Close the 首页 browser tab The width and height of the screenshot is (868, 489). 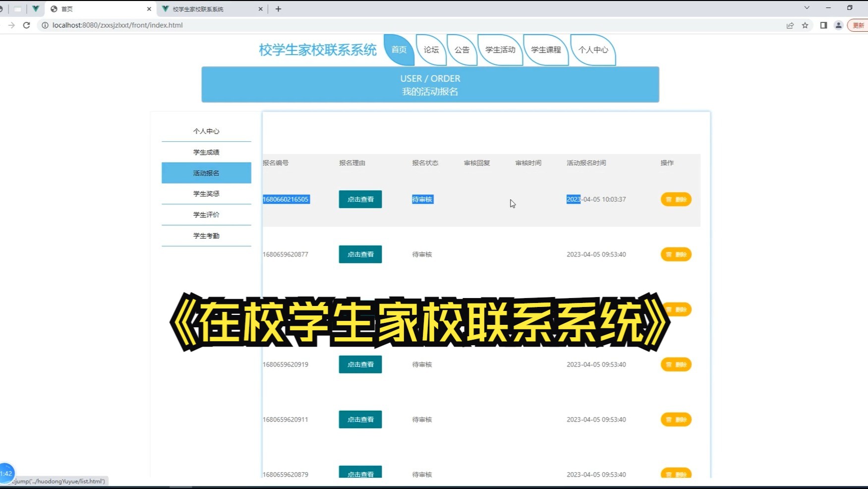149,9
